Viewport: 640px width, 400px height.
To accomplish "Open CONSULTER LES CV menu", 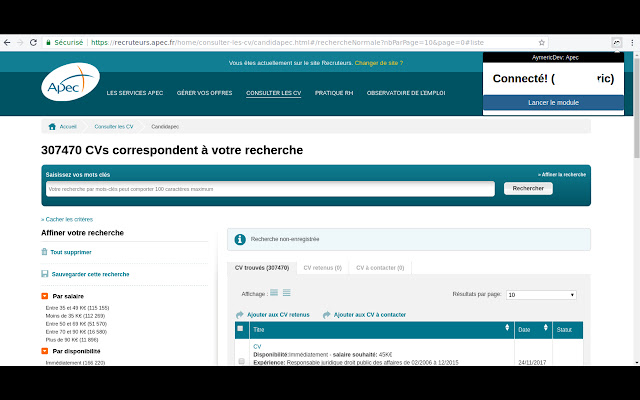I will click(273, 93).
